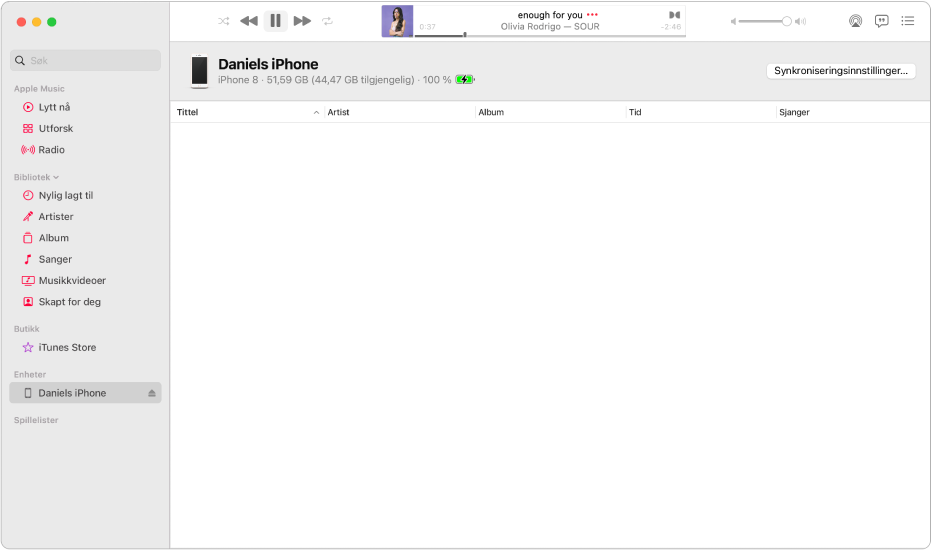This screenshot has width=931, height=551.
Task: Eject Daniels iPhone
Action: [152, 393]
